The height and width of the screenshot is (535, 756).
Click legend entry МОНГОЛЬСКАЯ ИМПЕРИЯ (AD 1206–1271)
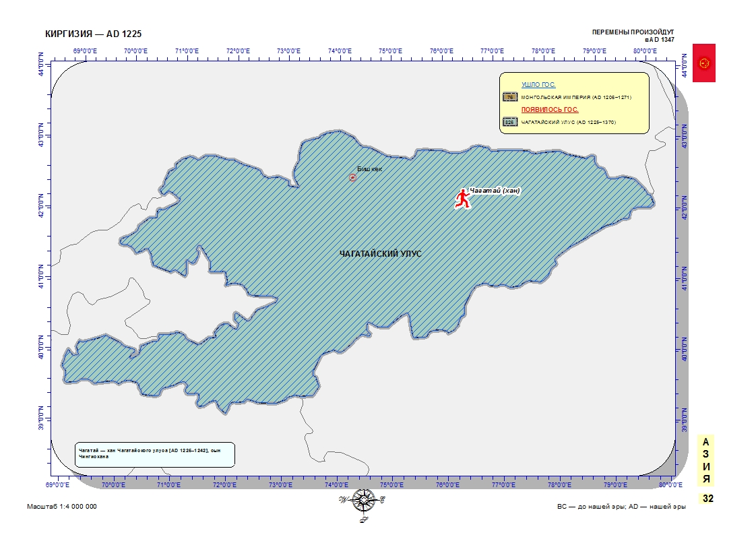[576, 97]
